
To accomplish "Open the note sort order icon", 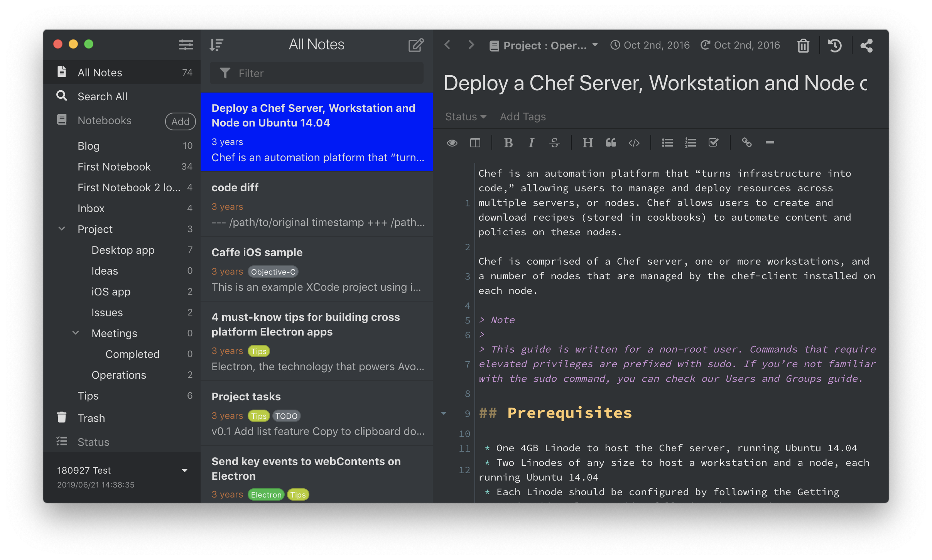I will pos(216,45).
